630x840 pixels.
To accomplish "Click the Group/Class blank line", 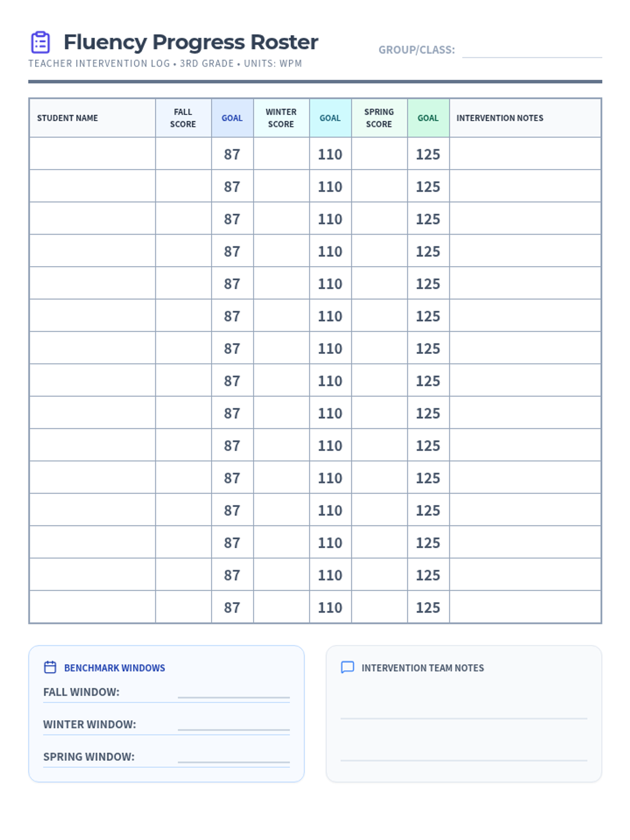I will pos(531,51).
